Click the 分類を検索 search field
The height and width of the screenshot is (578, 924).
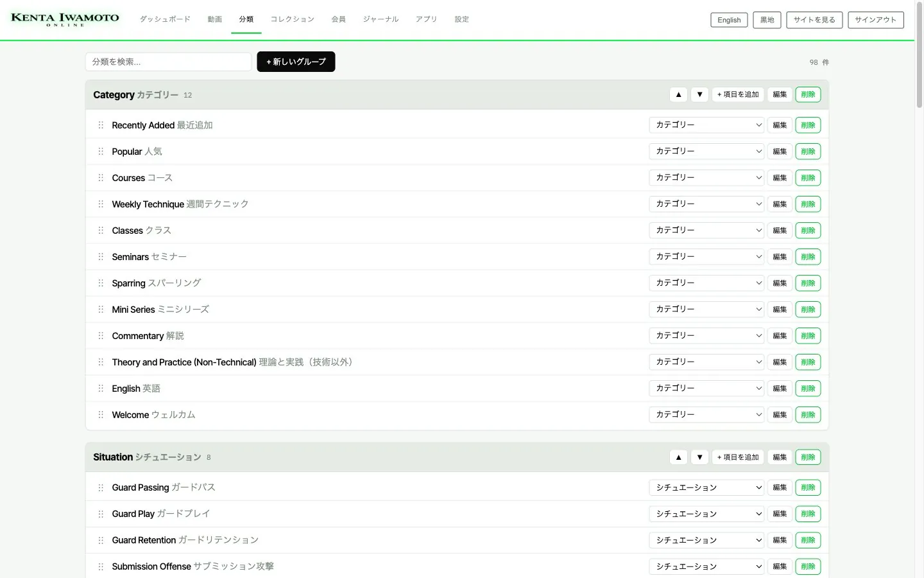[168, 62]
